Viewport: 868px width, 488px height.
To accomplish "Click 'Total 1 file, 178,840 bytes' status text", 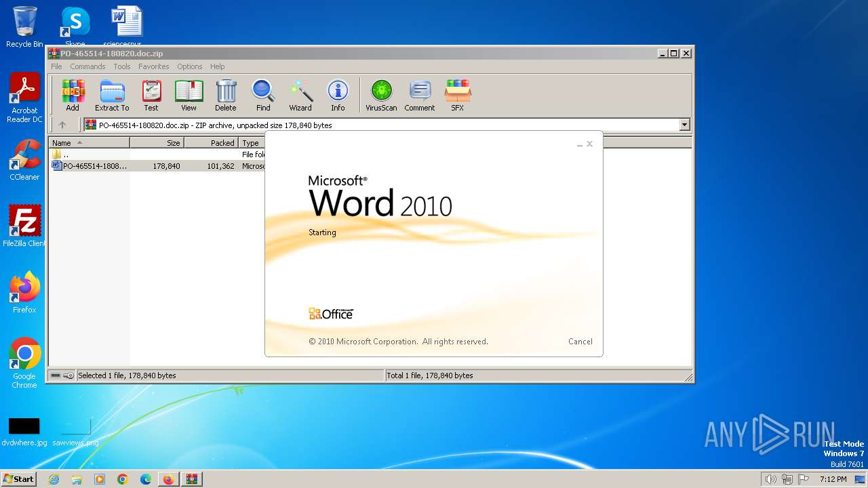I will 430,375.
